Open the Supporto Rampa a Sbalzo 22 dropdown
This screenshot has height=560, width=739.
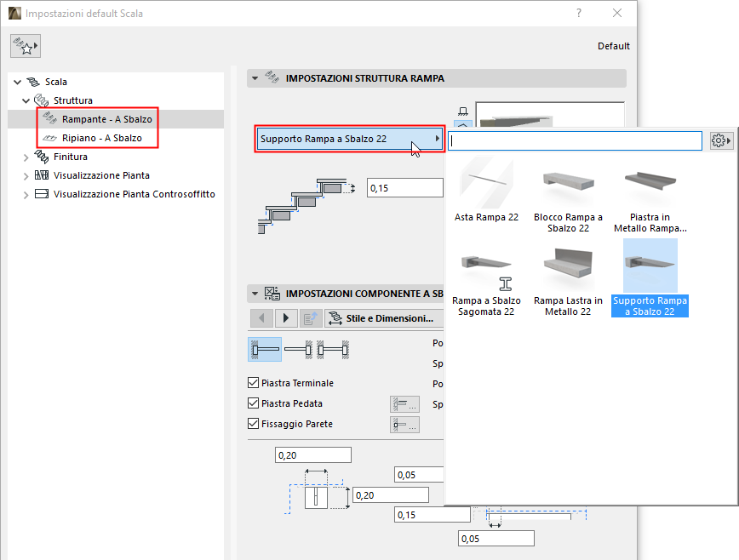point(349,139)
